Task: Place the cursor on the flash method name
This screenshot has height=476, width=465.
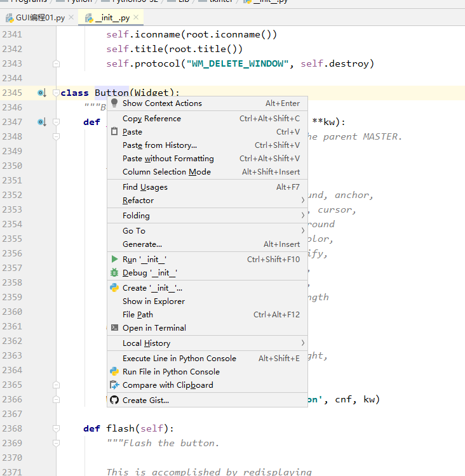Action: point(120,428)
